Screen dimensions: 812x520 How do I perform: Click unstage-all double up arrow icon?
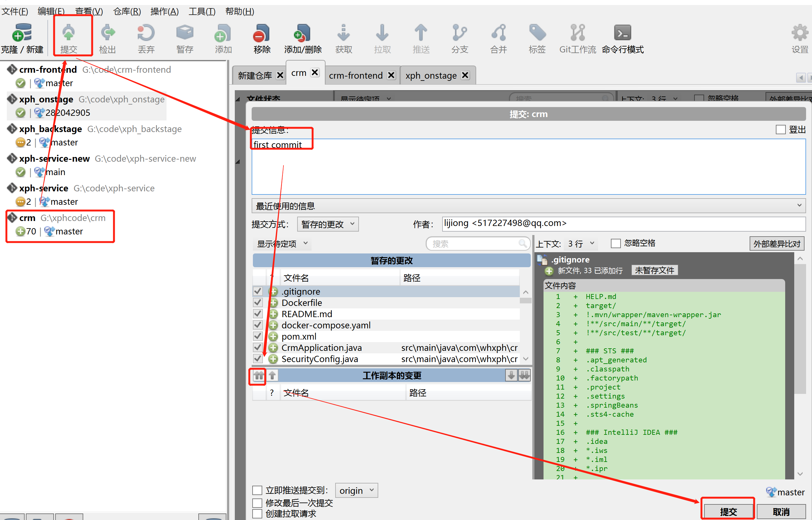[x=259, y=375]
